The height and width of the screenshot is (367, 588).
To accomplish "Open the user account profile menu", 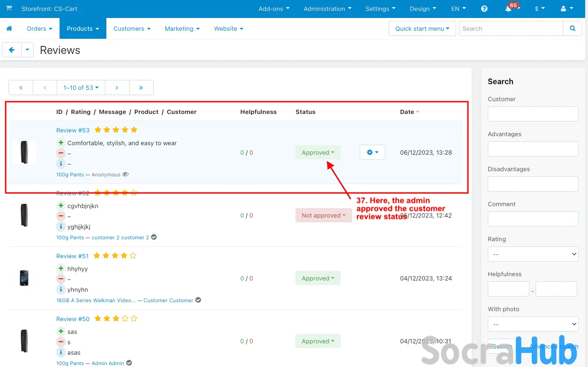I will pos(566,9).
